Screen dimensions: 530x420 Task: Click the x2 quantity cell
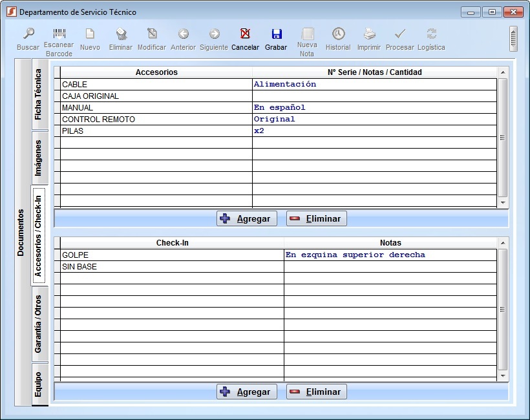click(374, 131)
